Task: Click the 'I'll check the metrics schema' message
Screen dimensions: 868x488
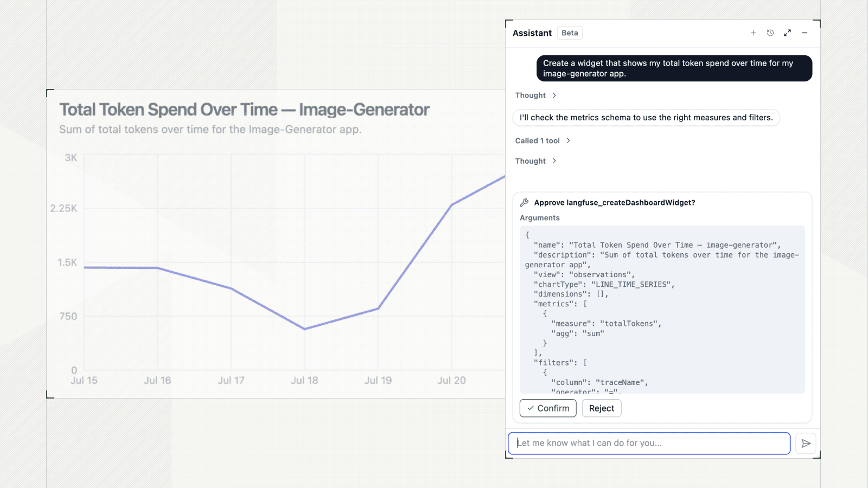Action: pos(646,118)
